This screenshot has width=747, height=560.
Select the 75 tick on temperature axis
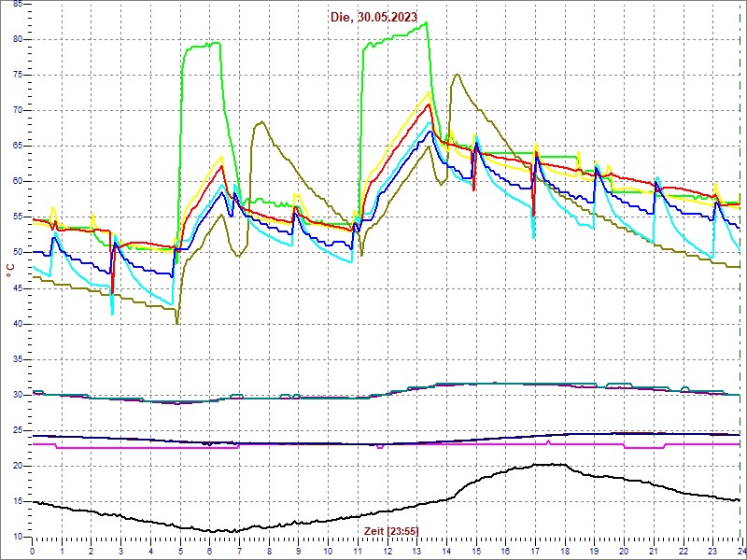click(x=16, y=76)
